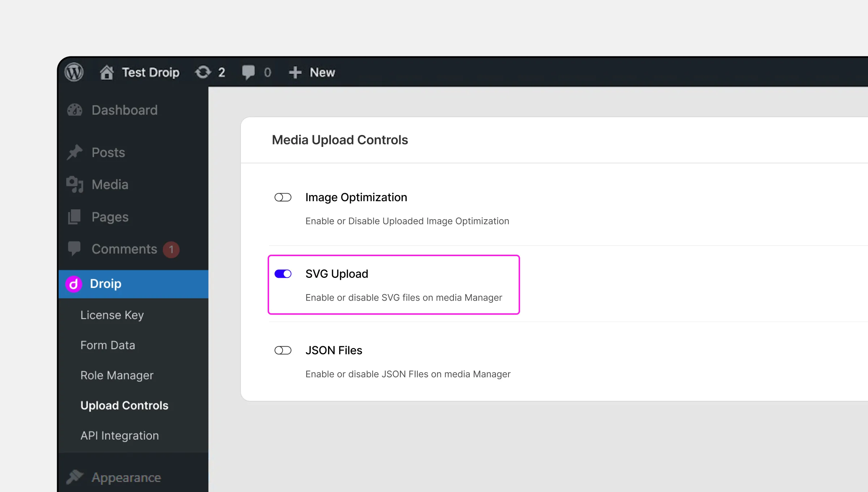Enable the JSON Files toggle
The height and width of the screenshot is (492, 868).
point(283,350)
